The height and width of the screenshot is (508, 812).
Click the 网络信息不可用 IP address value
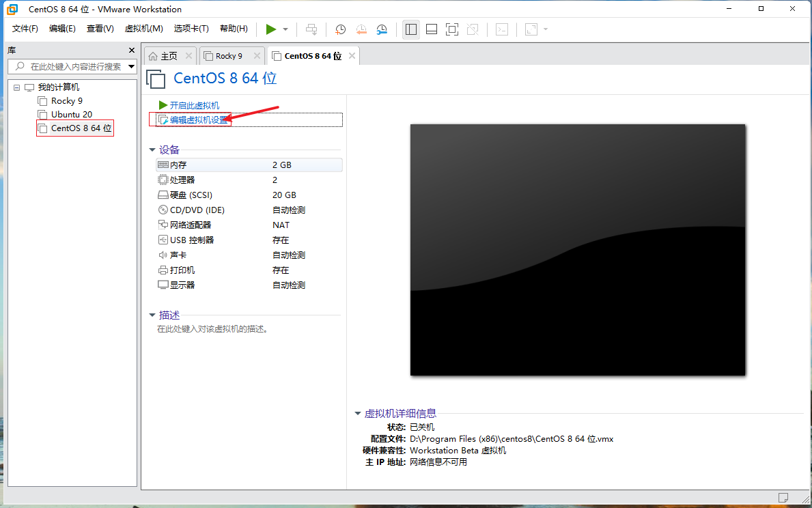click(438, 462)
